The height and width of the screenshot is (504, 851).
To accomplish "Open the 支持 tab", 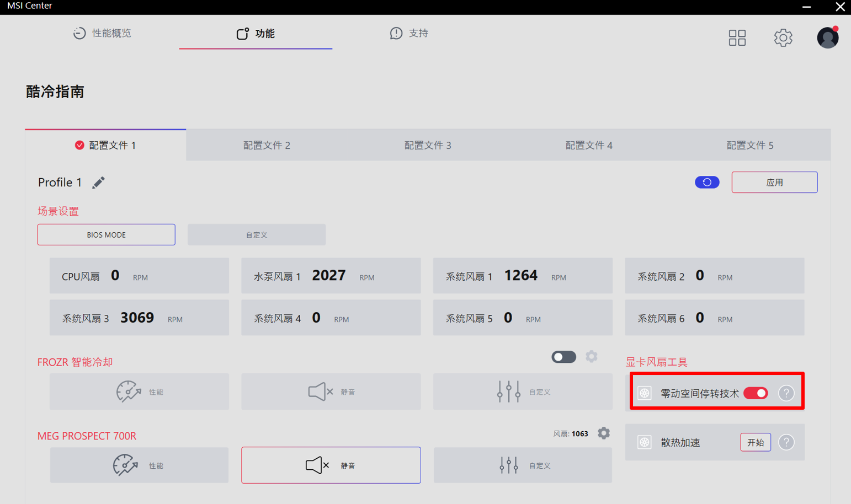I will 409,33.
